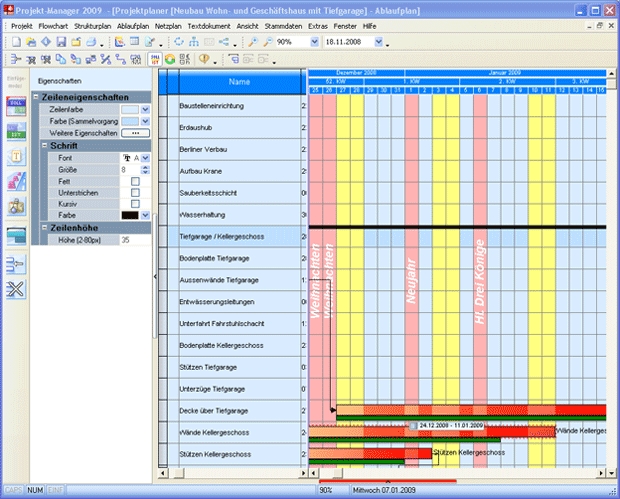Check the Kursiv checkbox
The width and height of the screenshot is (620, 499).
[135, 203]
